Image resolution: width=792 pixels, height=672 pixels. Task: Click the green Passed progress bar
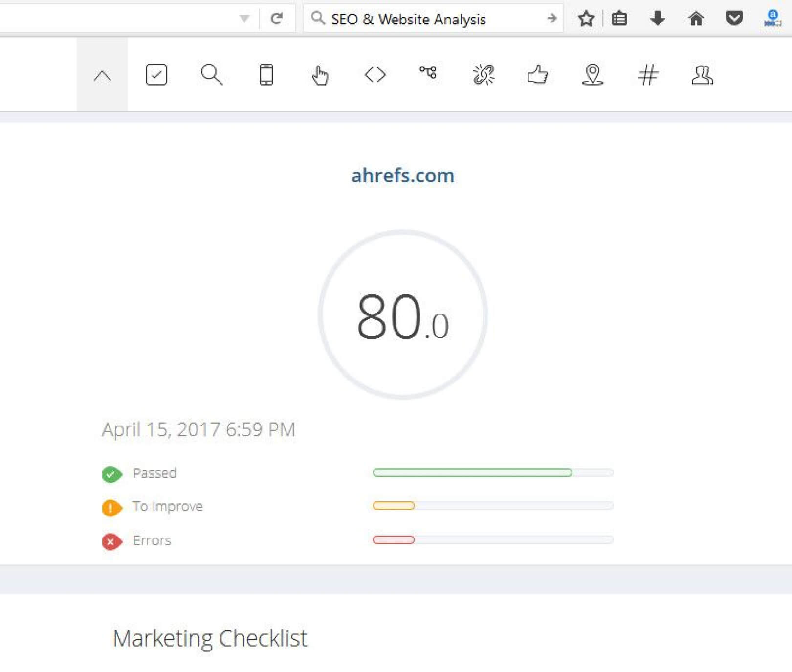coord(472,472)
